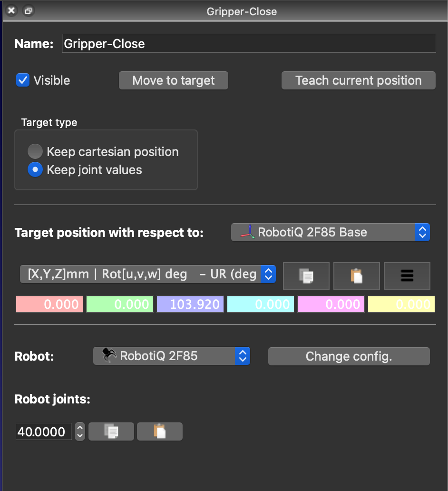Paste the target pose values

(x=356, y=275)
